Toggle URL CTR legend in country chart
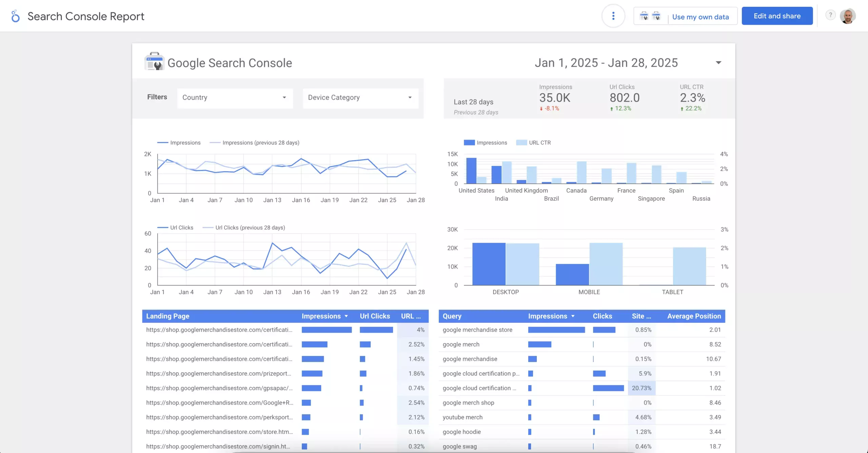Image resolution: width=868 pixels, height=453 pixels. (x=533, y=143)
